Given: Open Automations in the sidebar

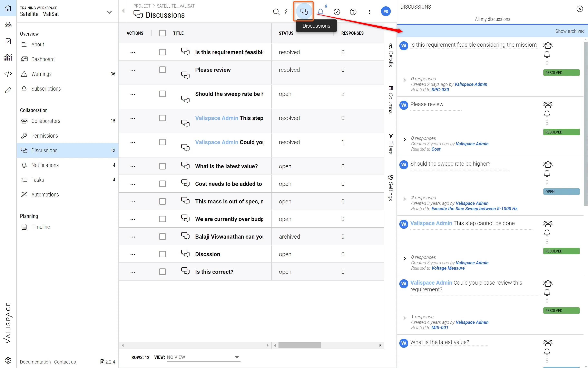Looking at the screenshot, I should tap(67, 194).
